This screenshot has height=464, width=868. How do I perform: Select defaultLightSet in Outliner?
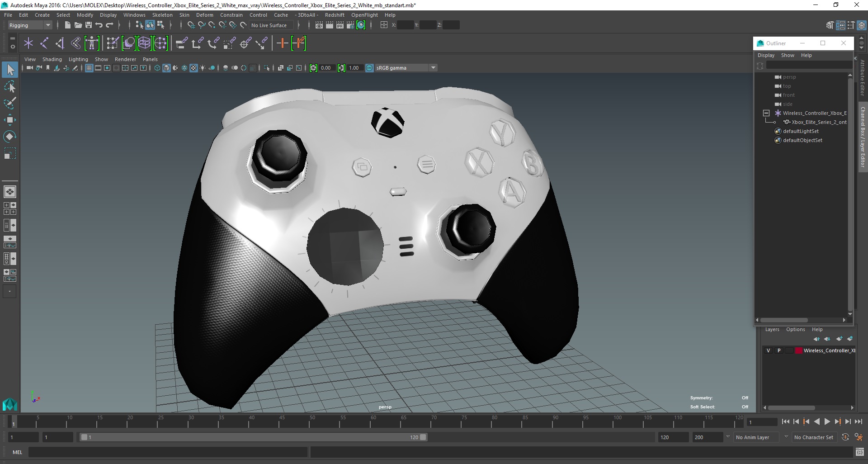click(801, 131)
